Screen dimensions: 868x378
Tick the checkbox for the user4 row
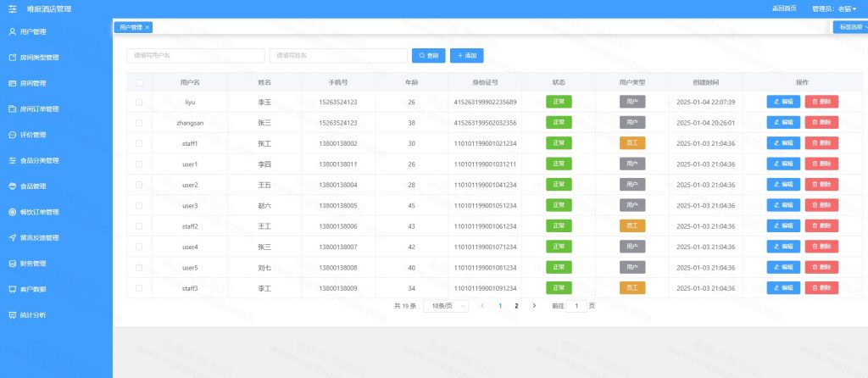tap(139, 247)
